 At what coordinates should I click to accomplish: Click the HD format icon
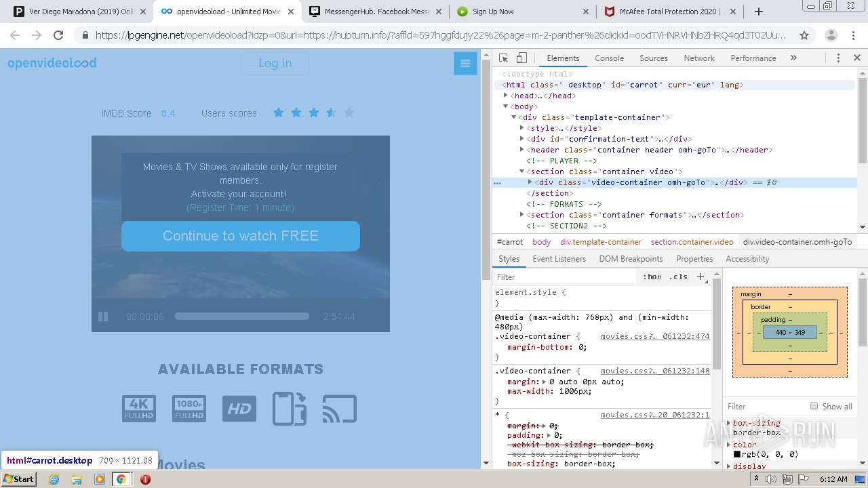239,409
